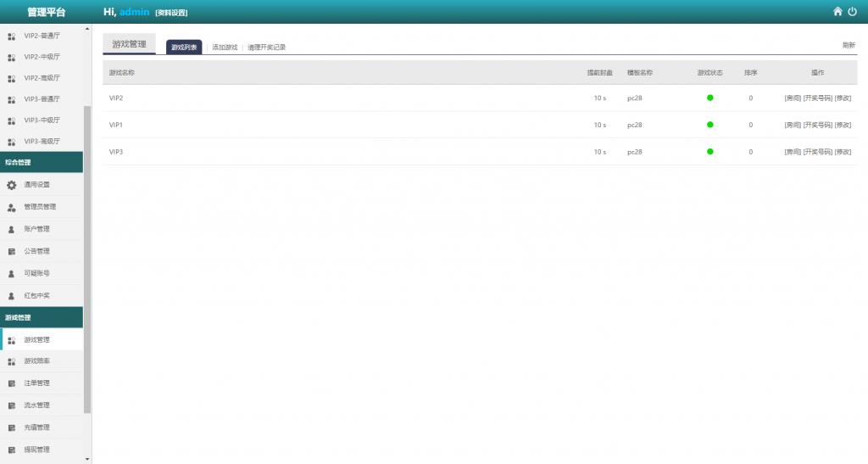
Task: Click the 提前封盘 column header
Action: pyautogui.click(x=599, y=73)
